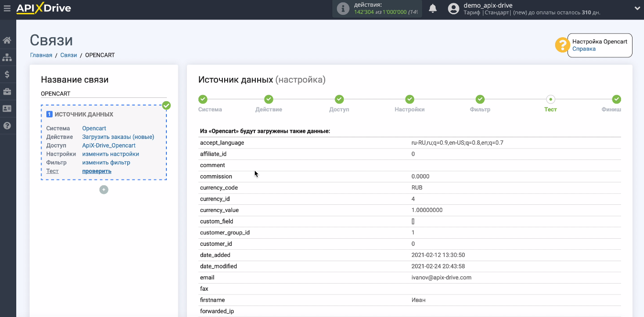Edit the connection name field OPENCART

click(103, 94)
